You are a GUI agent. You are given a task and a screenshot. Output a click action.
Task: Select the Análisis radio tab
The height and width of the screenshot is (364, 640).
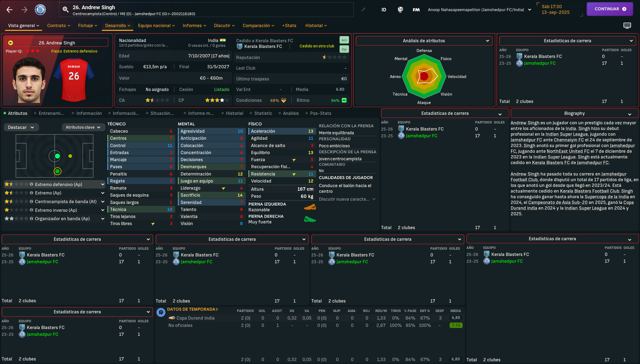[x=288, y=113]
